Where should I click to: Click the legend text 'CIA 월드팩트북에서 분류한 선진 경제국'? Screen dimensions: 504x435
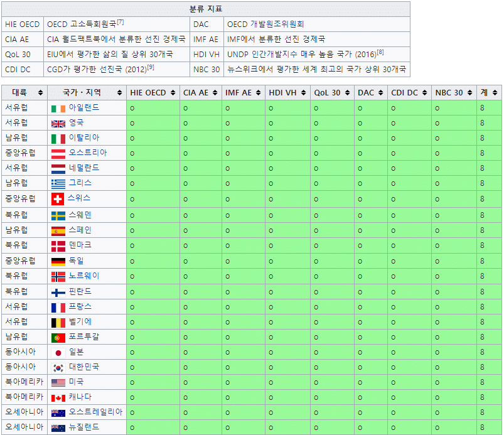[x=116, y=39]
